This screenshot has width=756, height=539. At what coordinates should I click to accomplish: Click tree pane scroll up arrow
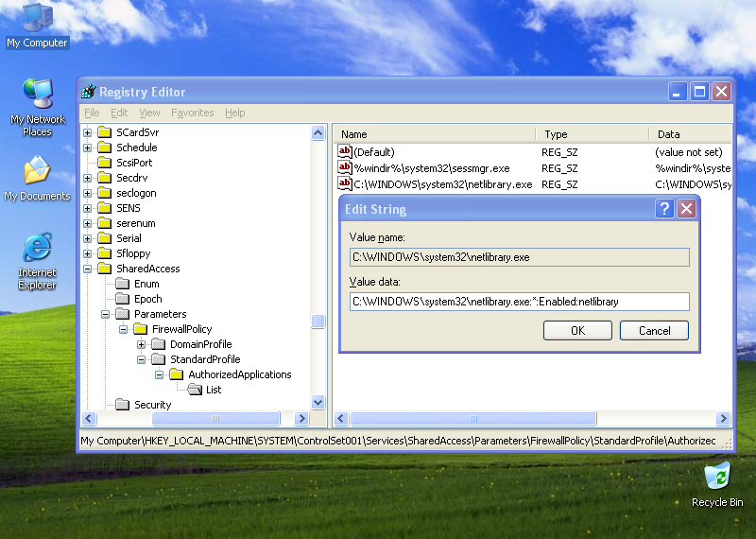coord(318,132)
